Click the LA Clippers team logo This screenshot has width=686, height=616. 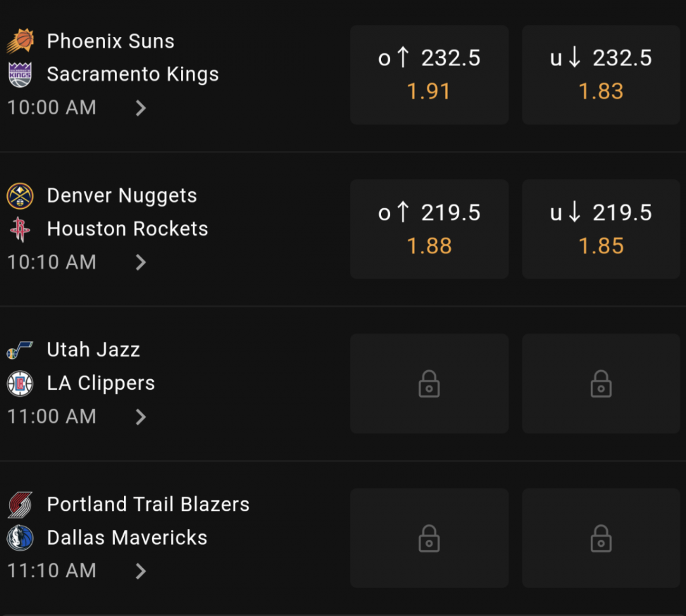[x=20, y=383]
